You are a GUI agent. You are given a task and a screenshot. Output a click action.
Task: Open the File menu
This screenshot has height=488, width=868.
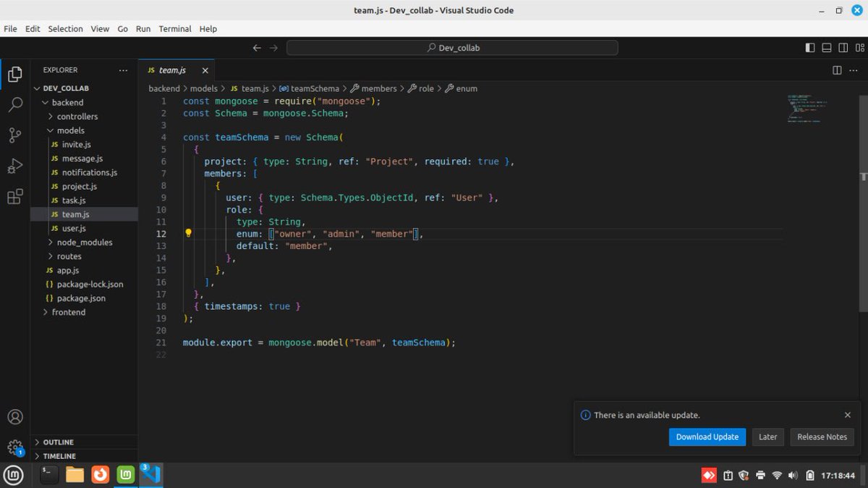click(x=10, y=29)
